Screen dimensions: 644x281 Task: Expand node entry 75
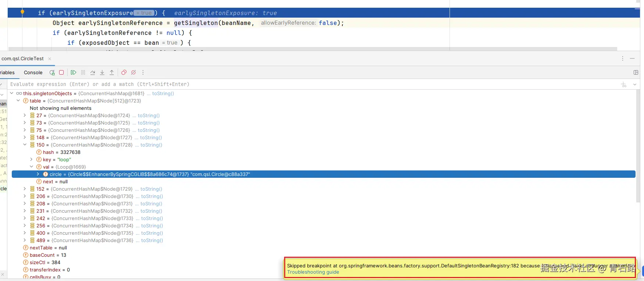click(x=25, y=130)
